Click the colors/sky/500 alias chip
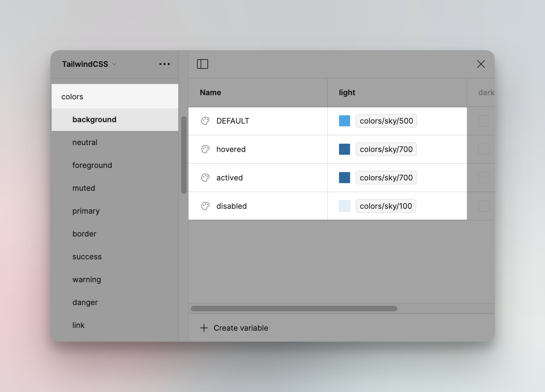This screenshot has width=545, height=392. (386, 121)
